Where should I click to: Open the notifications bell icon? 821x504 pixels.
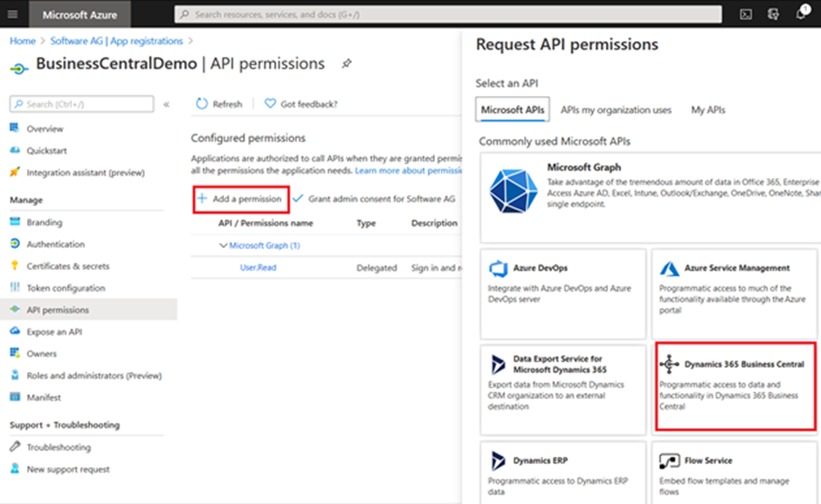click(801, 14)
